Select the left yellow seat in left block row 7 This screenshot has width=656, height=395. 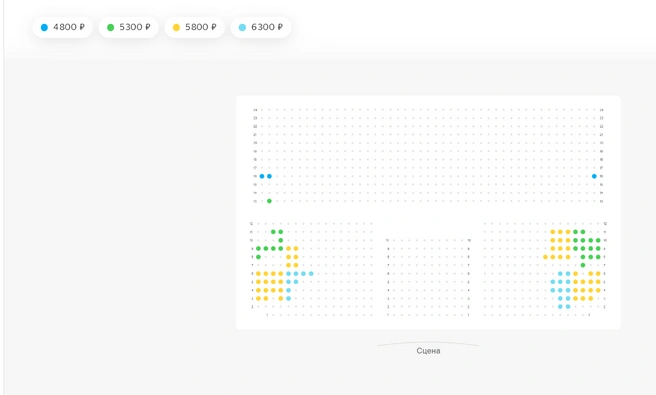click(288, 265)
